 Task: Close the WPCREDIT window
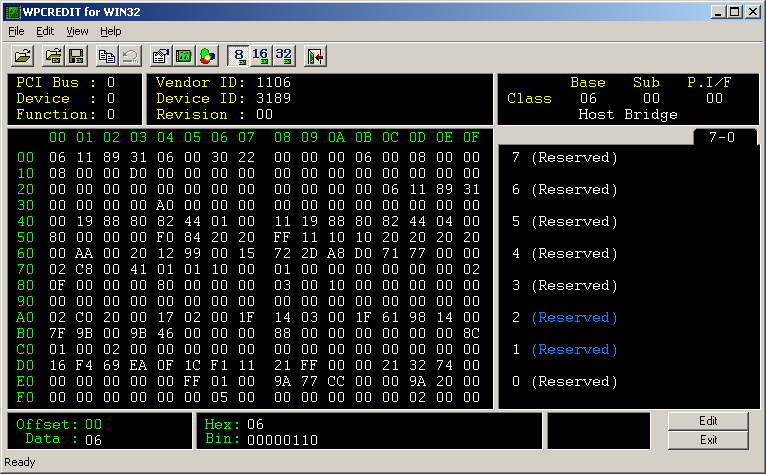point(753,12)
